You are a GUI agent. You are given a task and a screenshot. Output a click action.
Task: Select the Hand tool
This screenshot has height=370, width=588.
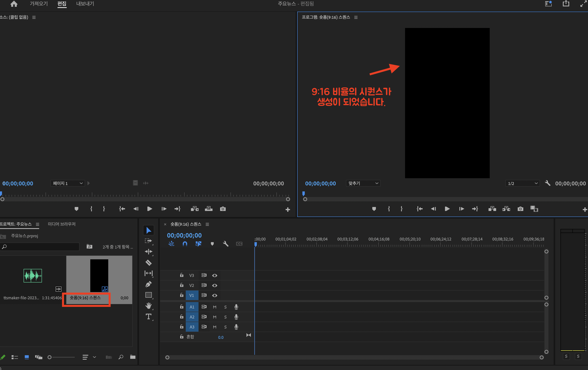pos(148,305)
